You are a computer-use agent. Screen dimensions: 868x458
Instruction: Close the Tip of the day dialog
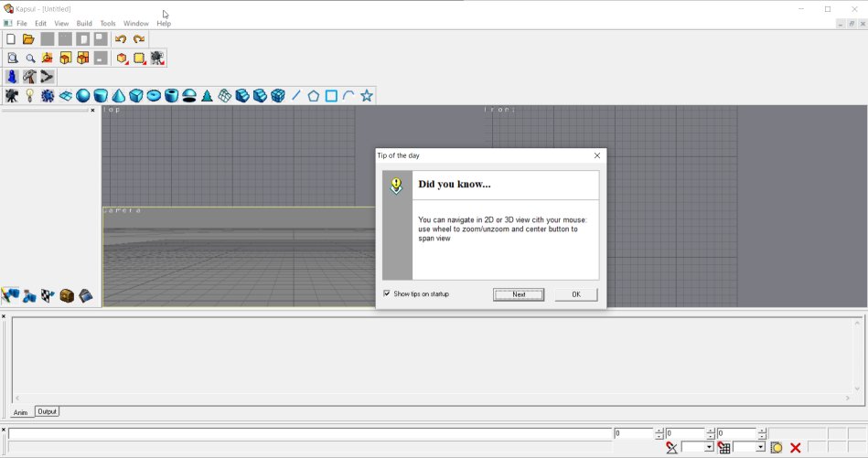pos(596,155)
